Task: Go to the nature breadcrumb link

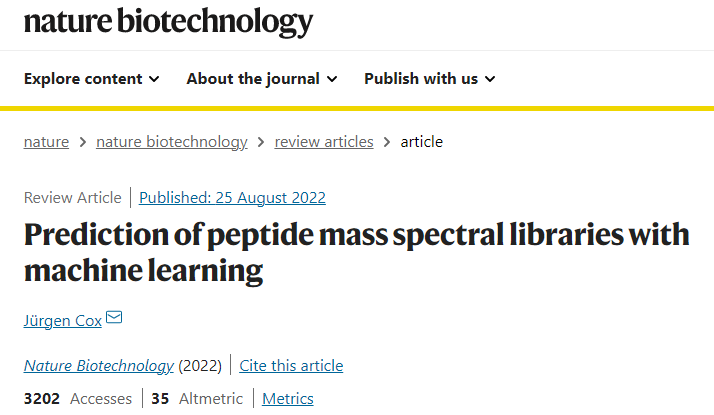Action: pos(46,142)
